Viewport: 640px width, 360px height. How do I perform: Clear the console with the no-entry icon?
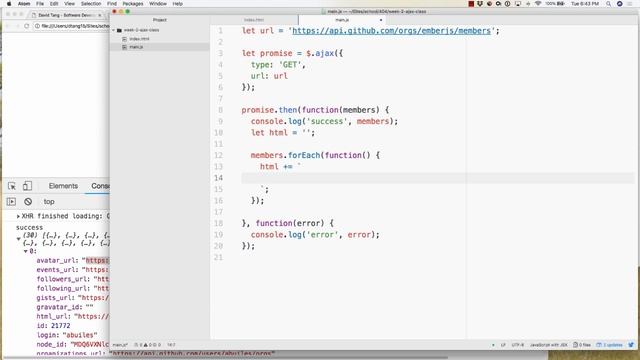coord(28,202)
